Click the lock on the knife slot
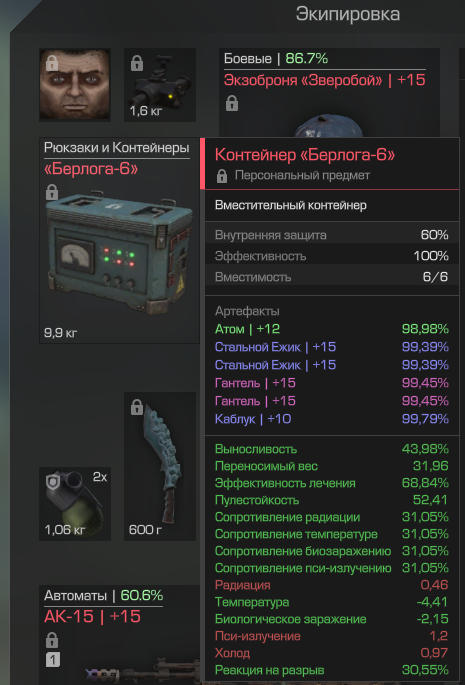The width and height of the screenshot is (465, 685). 137,407
